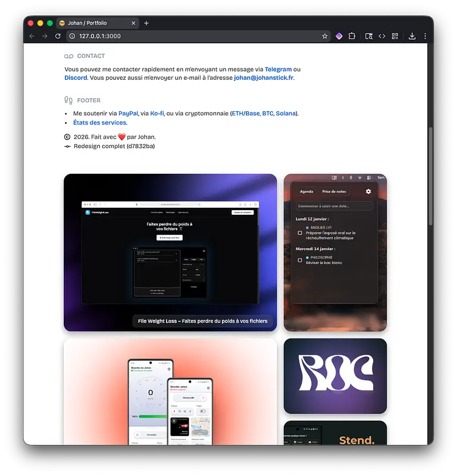Click the QR code toolbar icon
The height and width of the screenshot is (476, 457).
395,36
